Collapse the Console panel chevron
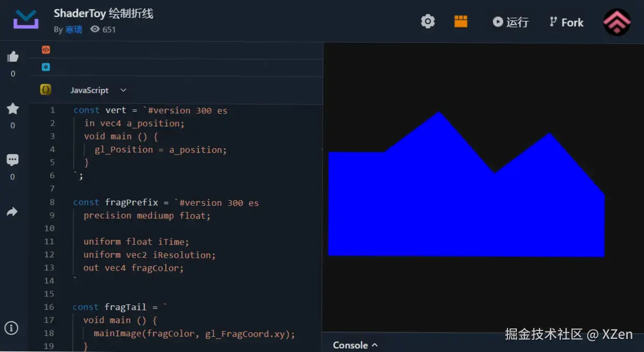 (x=376, y=345)
